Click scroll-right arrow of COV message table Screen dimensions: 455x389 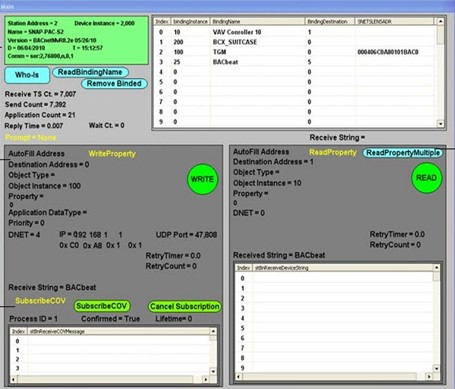[x=206, y=379]
